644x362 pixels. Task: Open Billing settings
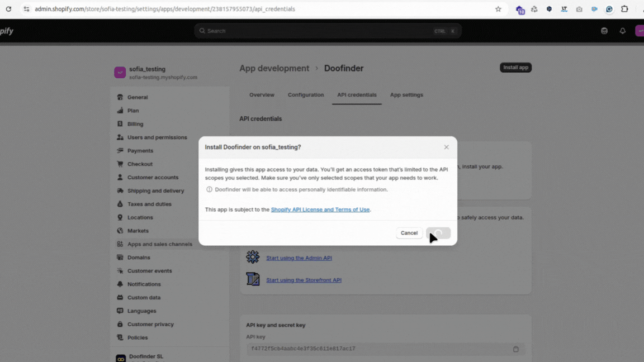(x=135, y=124)
